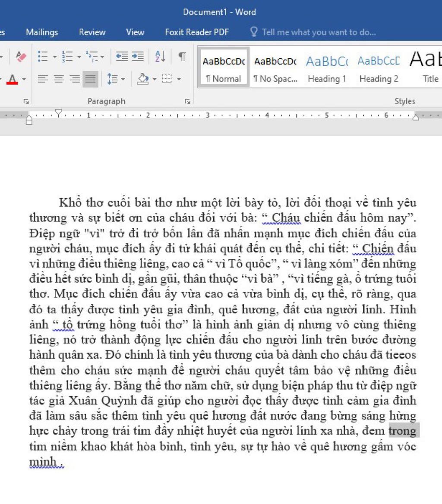Apply the Heading 1 style

pyautogui.click(x=327, y=67)
